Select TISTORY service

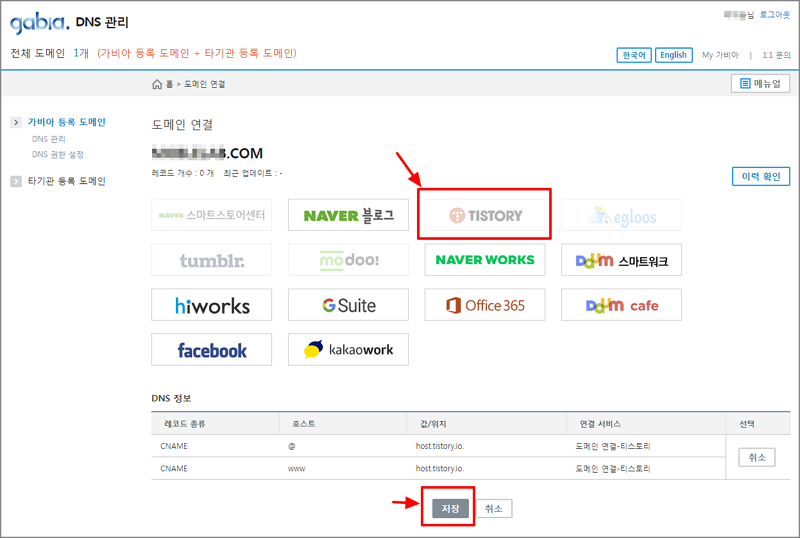[x=485, y=215]
